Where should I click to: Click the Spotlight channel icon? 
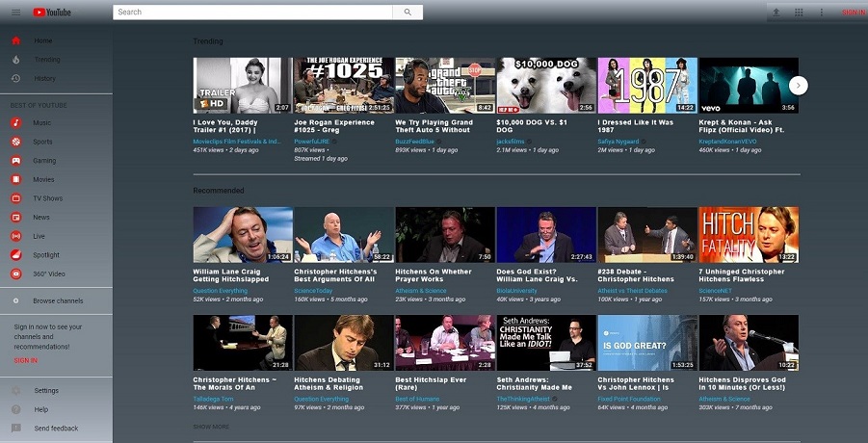tap(16, 255)
